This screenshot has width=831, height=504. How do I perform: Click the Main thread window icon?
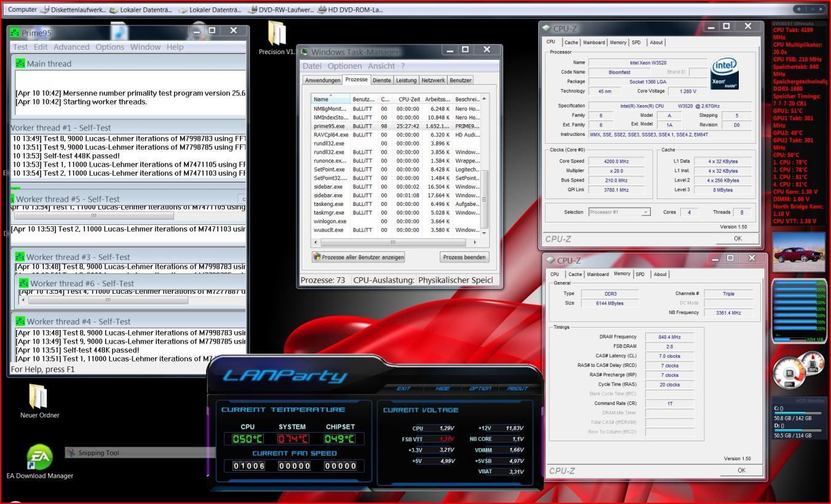click(20, 63)
